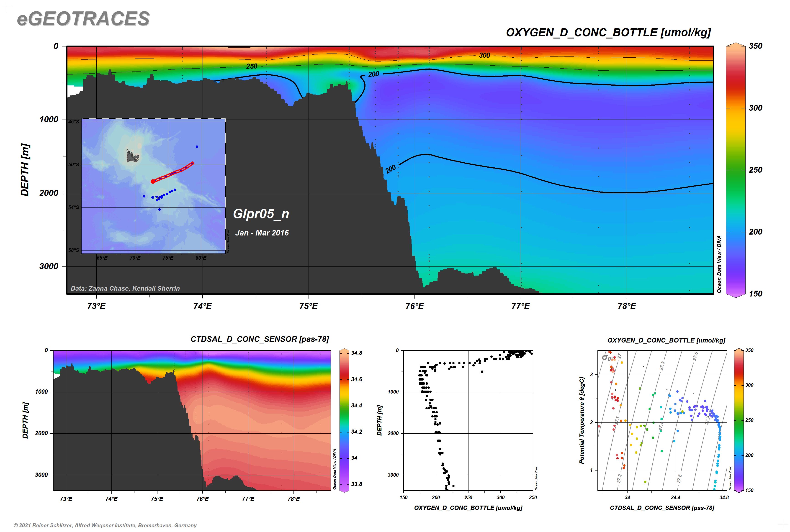Click the eGEOTRACES title text
The width and height of the screenshot is (790, 532).
point(83,19)
